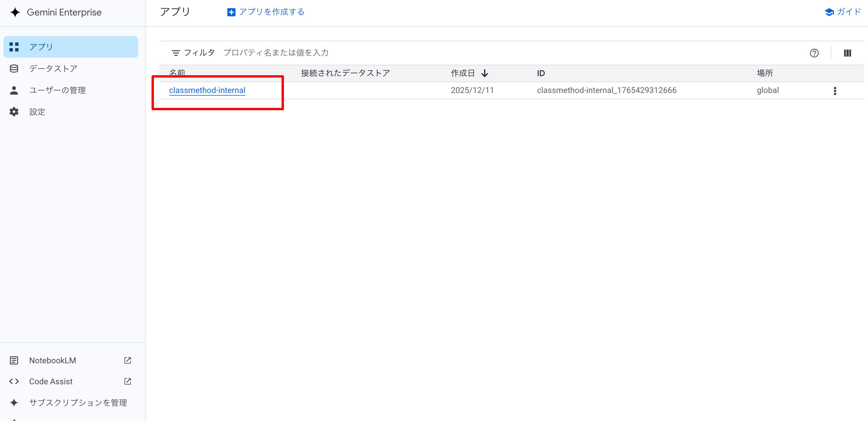Sort by 作成日 column arrow
Screen dimensions: 868x421
pyautogui.click(x=484, y=73)
